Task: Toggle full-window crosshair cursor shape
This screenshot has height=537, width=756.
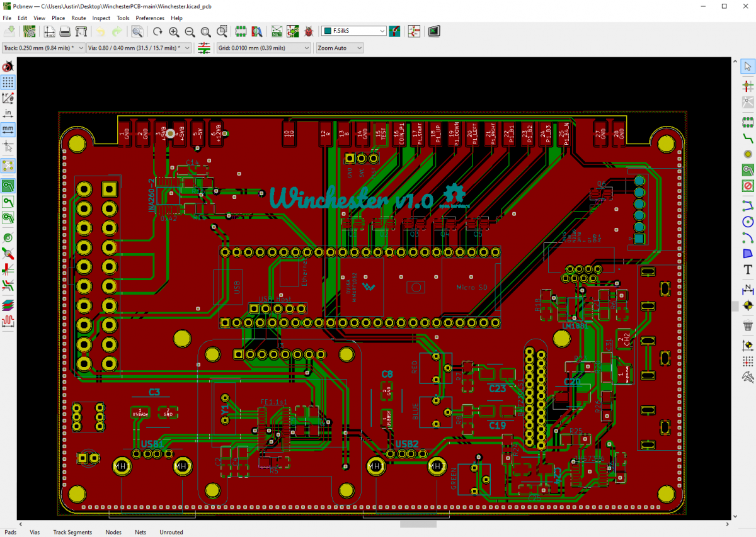Action: click(x=8, y=146)
